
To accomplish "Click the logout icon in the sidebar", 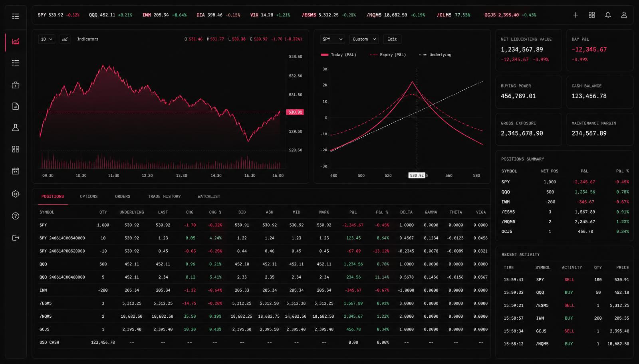I will tap(16, 238).
